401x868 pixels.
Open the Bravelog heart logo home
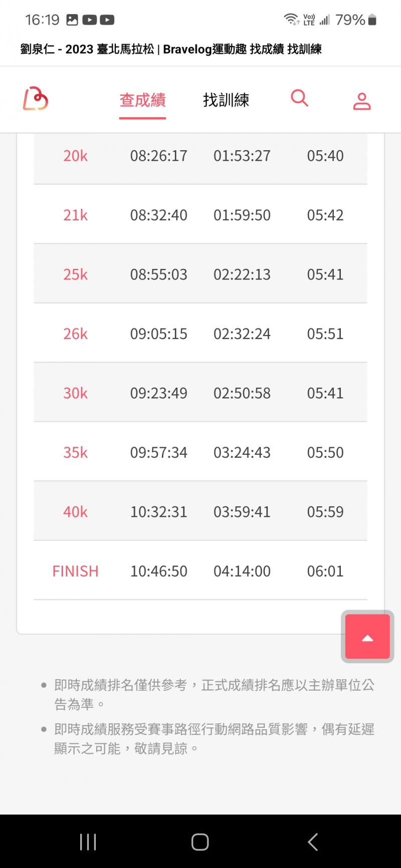[x=36, y=99]
